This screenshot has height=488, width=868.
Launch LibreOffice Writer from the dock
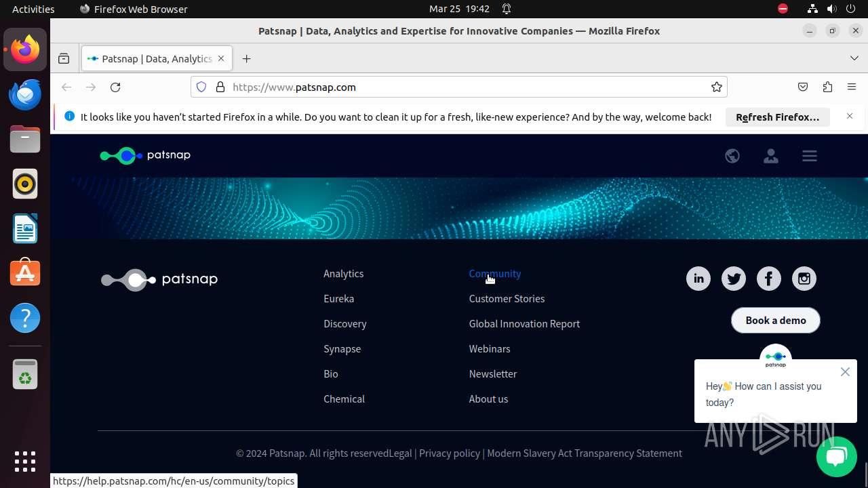click(x=25, y=228)
